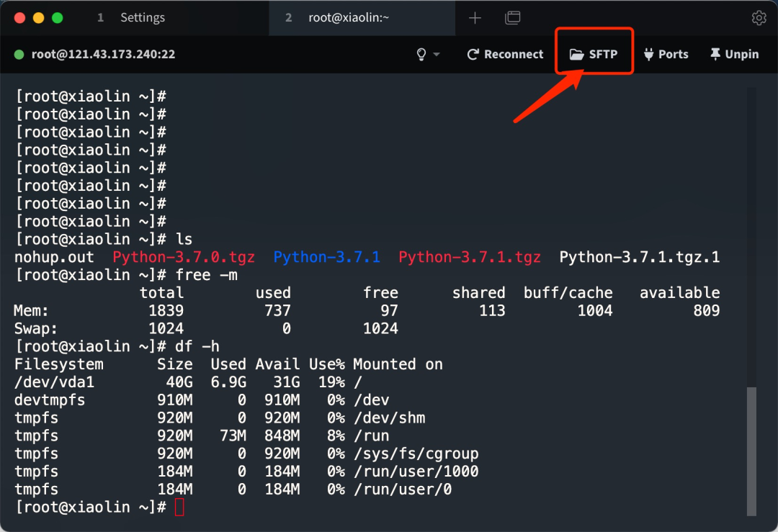Click the macOS yellow minimize button

(x=38, y=18)
